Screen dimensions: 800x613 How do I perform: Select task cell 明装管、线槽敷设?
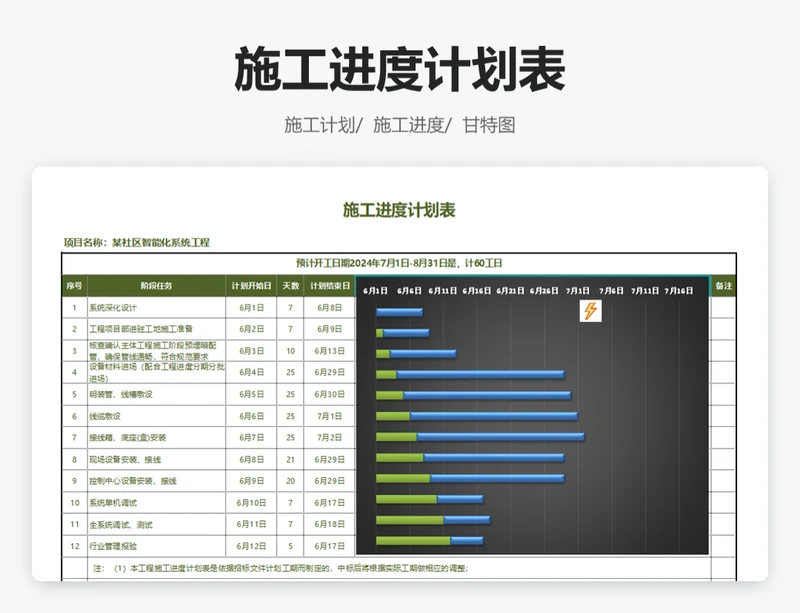tap(157, 395)
